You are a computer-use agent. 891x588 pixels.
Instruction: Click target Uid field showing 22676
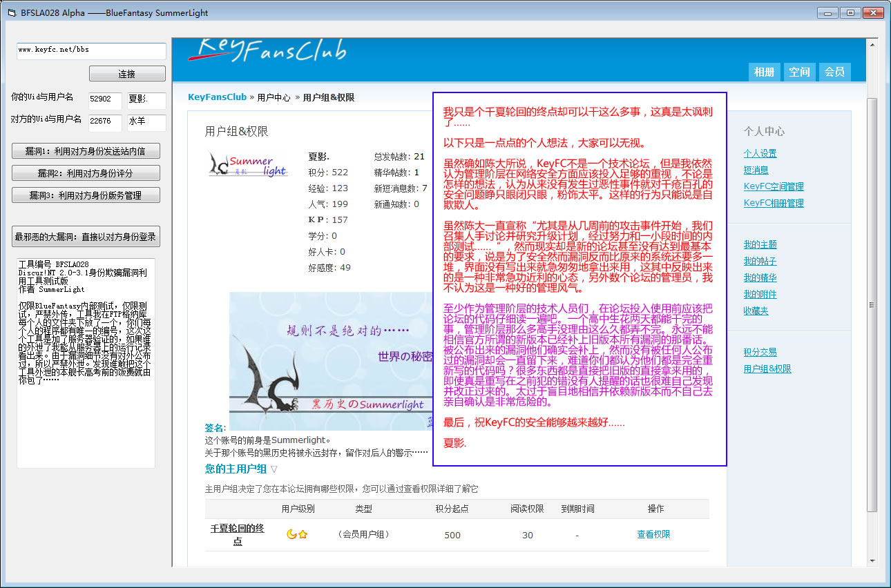[105, 123]
